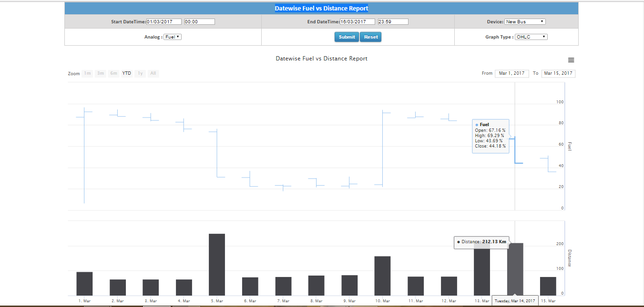Click the chart From date Mar 1, 2017
644x307 pixels.
tap(511, 73)
